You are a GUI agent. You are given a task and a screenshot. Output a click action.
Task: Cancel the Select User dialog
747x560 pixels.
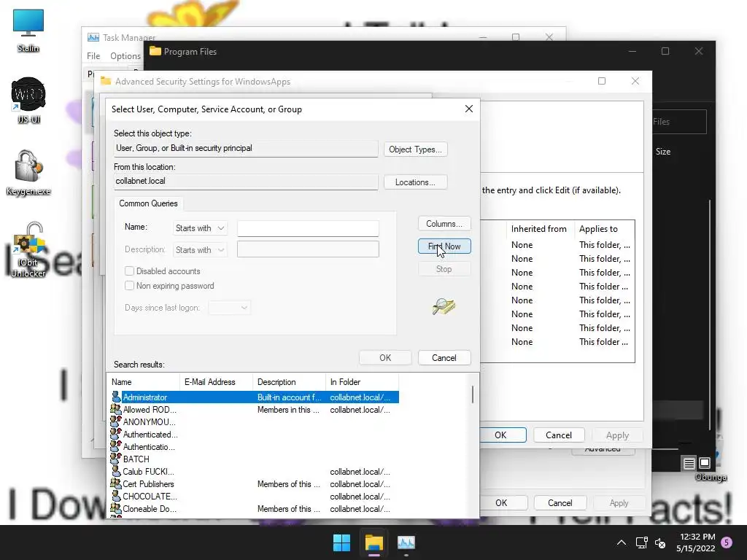[x=444, y=357]
